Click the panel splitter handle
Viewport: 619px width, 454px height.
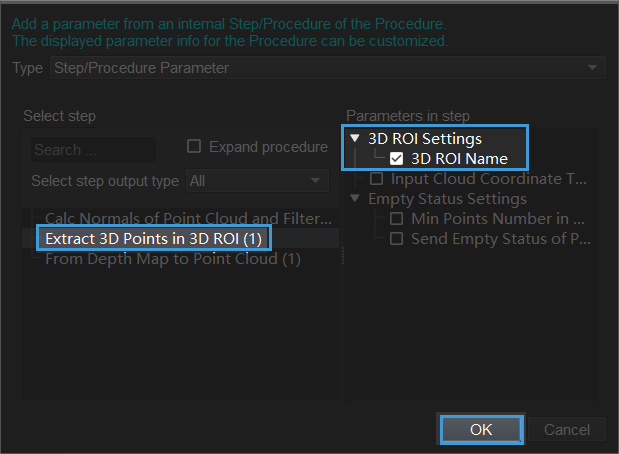click(343, 255)
